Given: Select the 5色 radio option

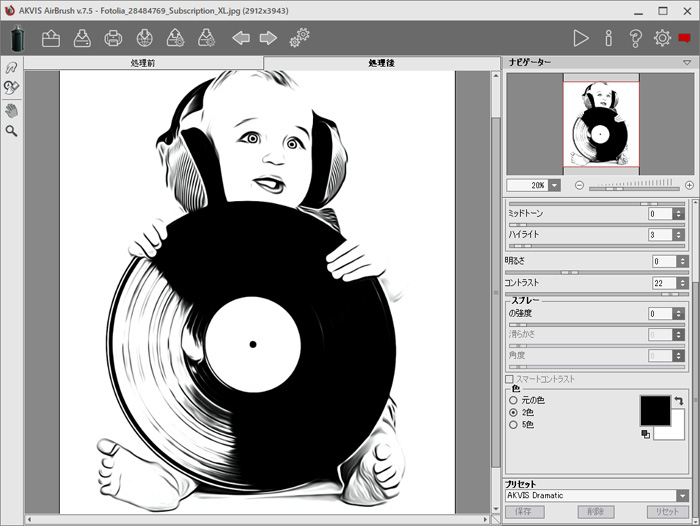Looking at the screenshot, I should [x=514, y=424].
